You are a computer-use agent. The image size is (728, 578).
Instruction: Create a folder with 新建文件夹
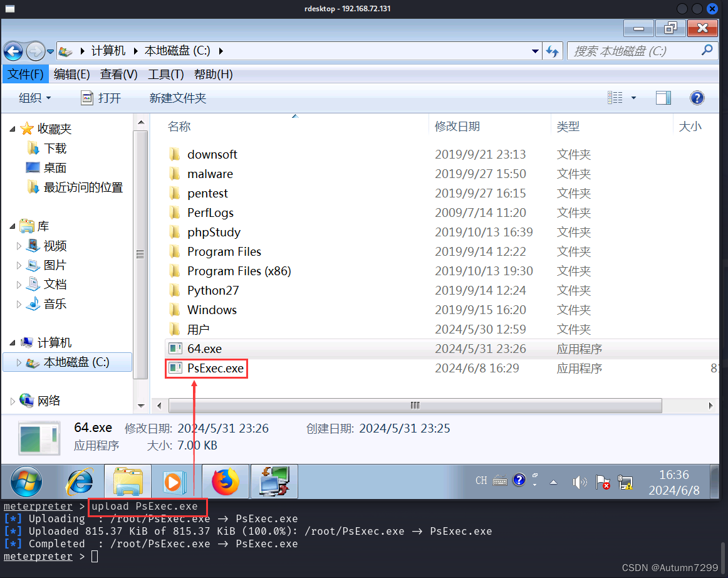click(x=177, y=98)
